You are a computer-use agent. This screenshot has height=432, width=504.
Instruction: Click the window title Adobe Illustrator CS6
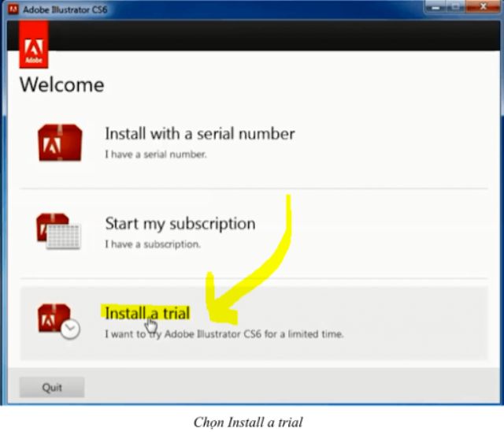65,9
